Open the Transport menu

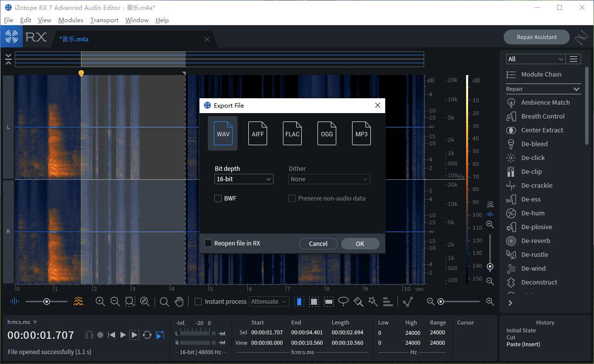pos(104,20)
